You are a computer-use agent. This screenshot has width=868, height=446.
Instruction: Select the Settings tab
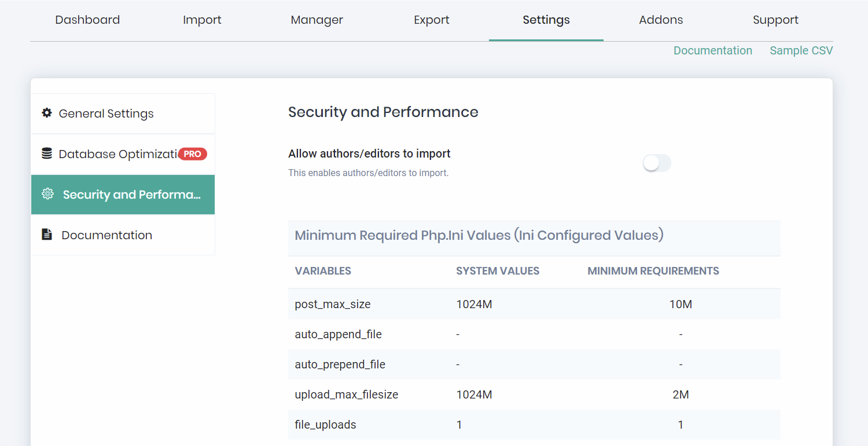point(546,20)
